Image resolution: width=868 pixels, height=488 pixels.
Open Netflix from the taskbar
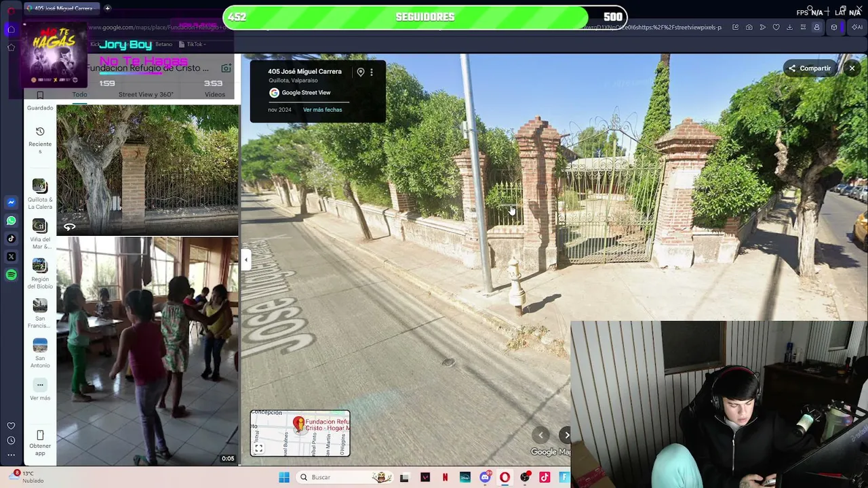(x=445, y=477)
